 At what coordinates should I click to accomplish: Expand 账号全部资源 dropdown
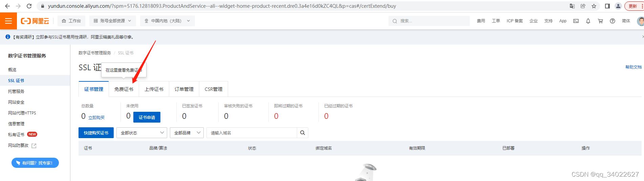(x=113, y=21)
